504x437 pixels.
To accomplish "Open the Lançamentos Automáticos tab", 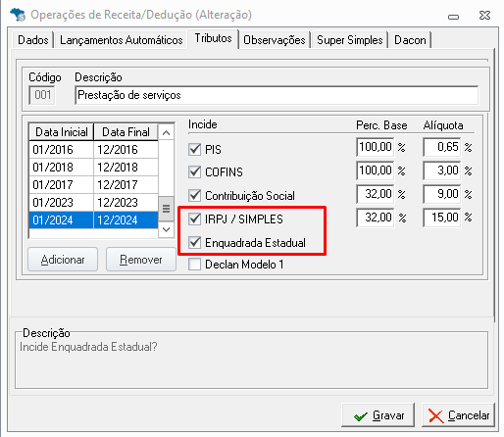I will pyautogui.click(x=121, y=40).
